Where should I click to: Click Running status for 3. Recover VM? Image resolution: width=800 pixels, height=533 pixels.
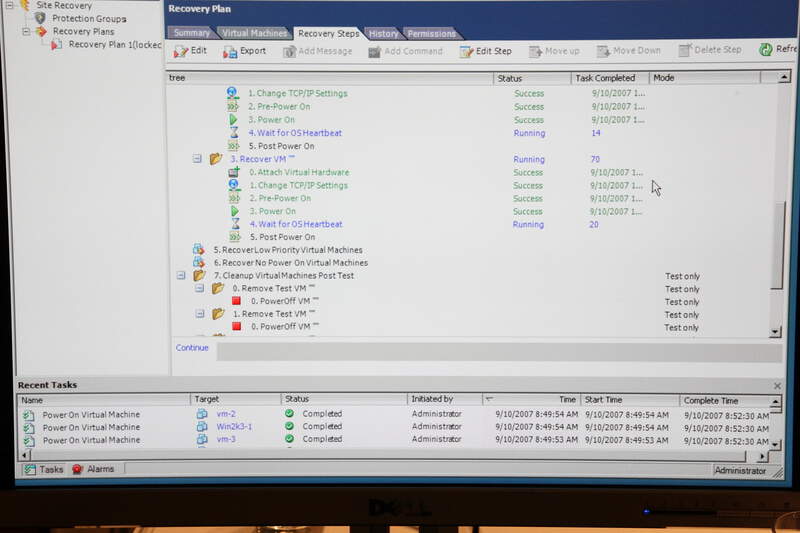coord(529,159)
